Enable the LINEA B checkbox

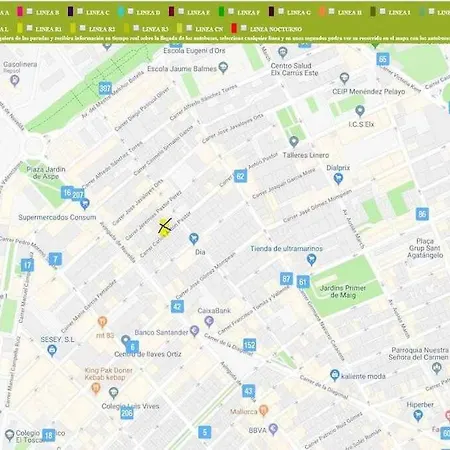click(x=30, y=11)
